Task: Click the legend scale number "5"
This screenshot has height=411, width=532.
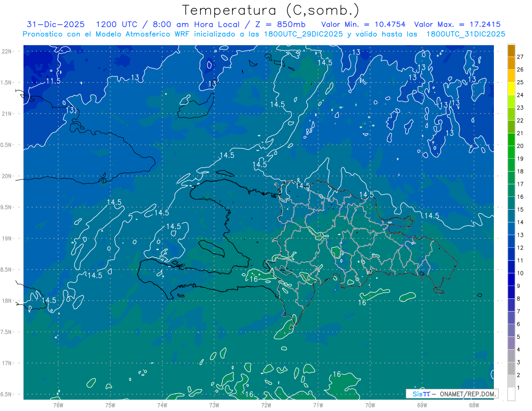Action: [x=519, y=337]
